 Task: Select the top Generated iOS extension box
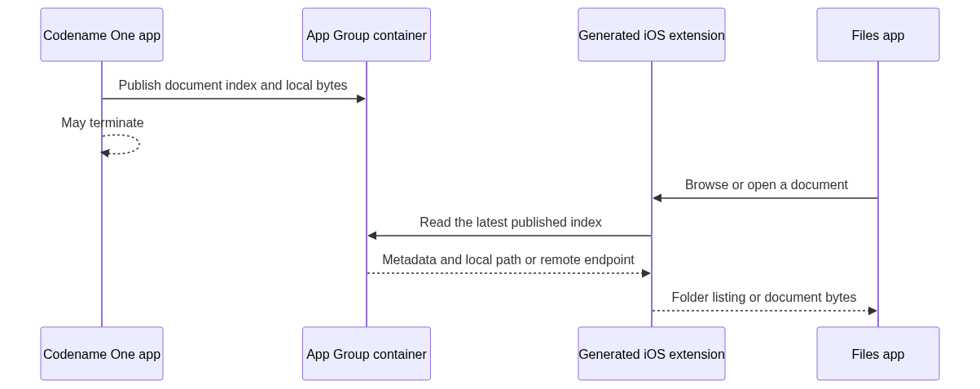tap(652, 35)
